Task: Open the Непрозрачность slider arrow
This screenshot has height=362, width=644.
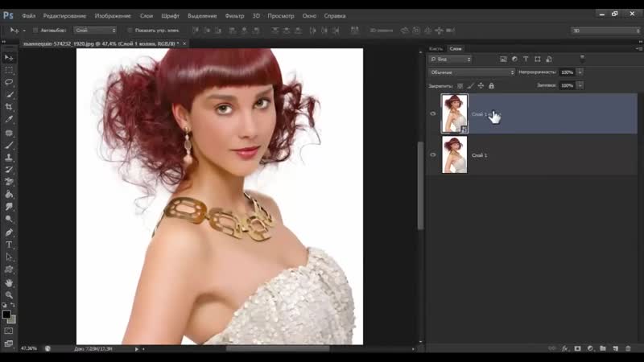Action: [580, 72]
